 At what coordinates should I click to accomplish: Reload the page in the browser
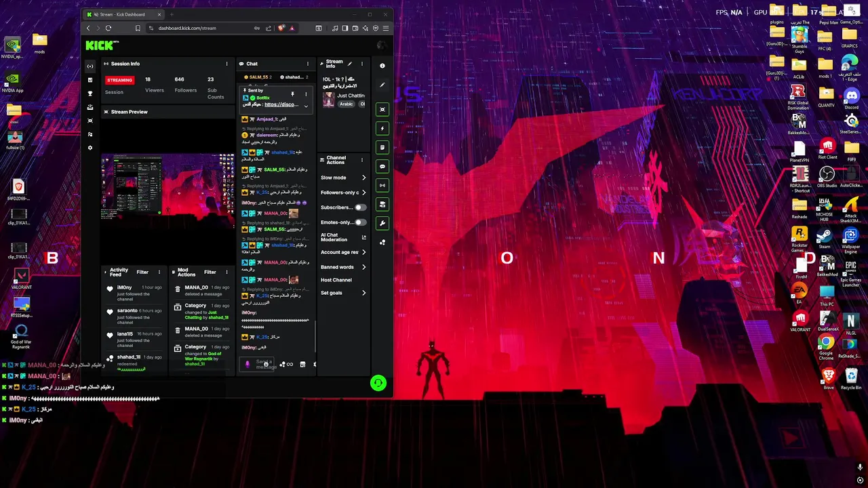tap(108, 28)
